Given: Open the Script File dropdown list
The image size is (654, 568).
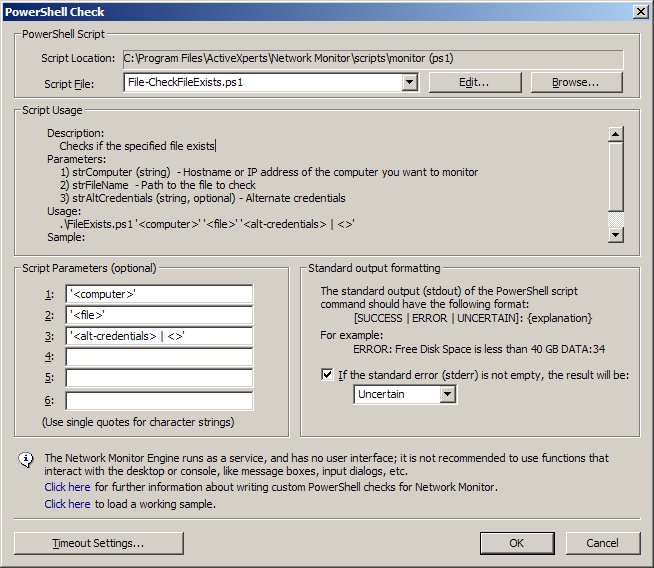Looking at the screenshot, I should click(410, 82).
